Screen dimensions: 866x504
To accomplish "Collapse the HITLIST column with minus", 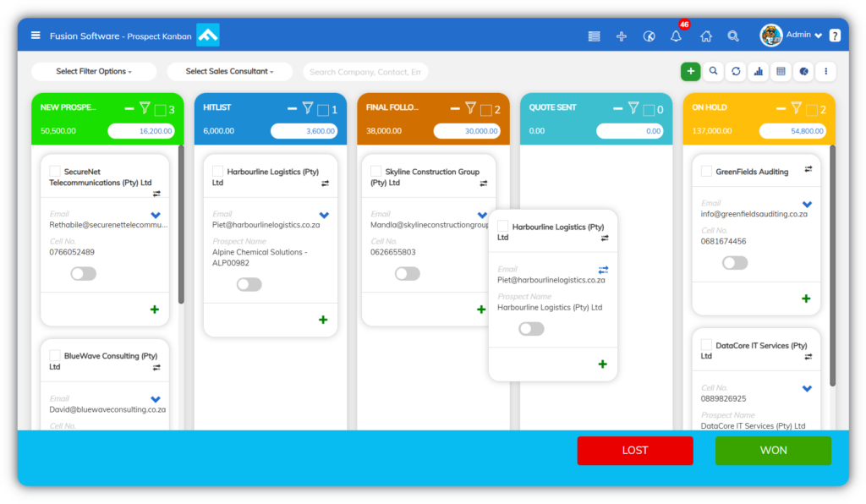I will [292, 109].
